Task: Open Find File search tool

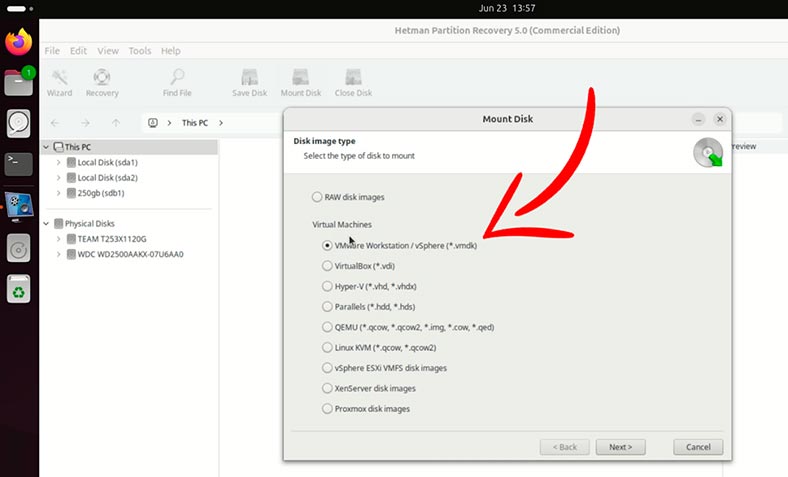Action: pos(177,82)
